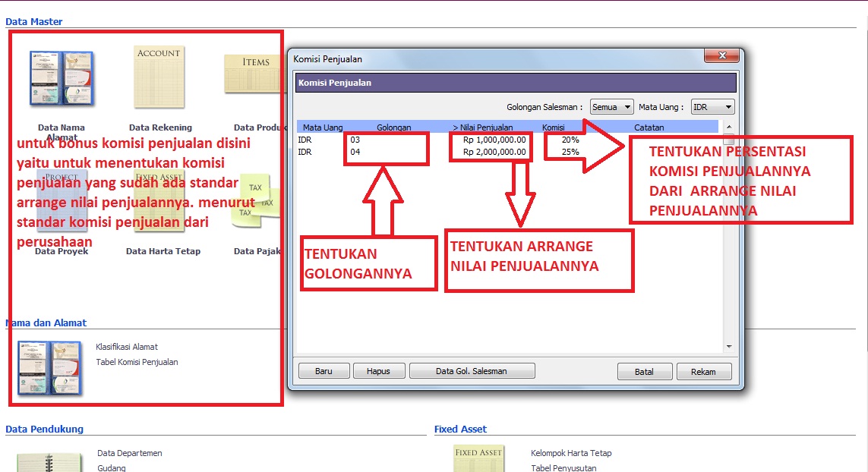The image size is (868, 472).
Task: Open the Tabel Komisi Penjualan link
Action: click(137, 362)
